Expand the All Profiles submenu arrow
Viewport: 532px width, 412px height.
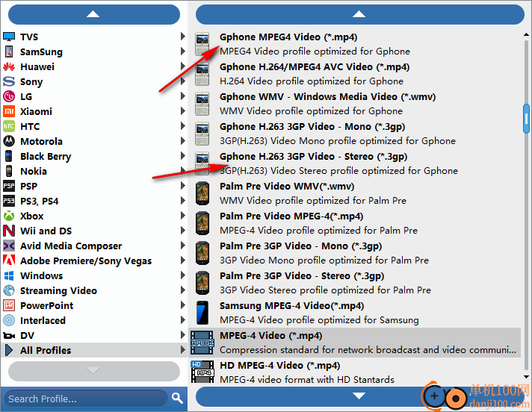(183, 349)
